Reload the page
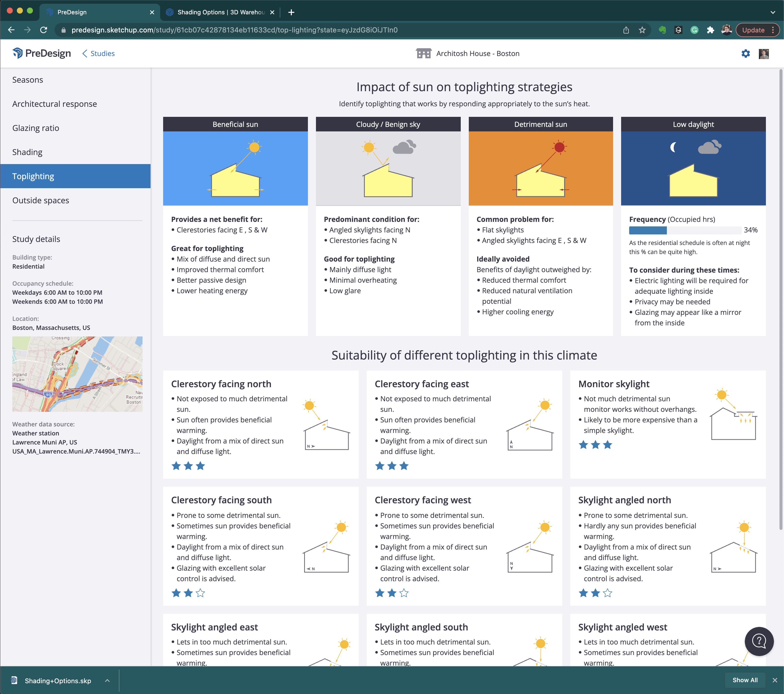 [x=44, y=30]
